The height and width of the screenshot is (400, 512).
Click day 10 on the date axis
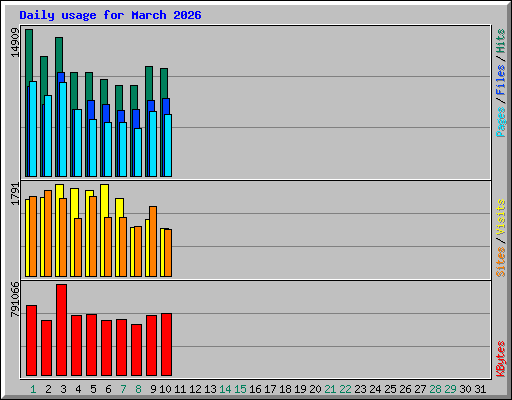tap(165, 389)
